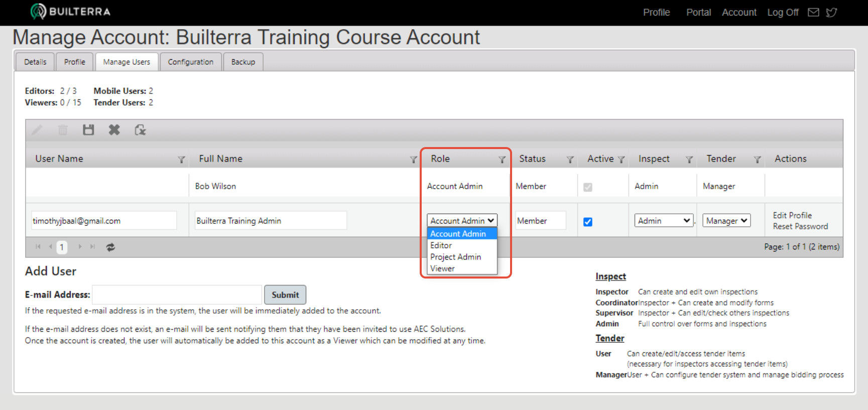Image resolution: width=868 pixels, height=410 pixels.
Task: Click the Builterra logo
Action: (x=70, y=12)
